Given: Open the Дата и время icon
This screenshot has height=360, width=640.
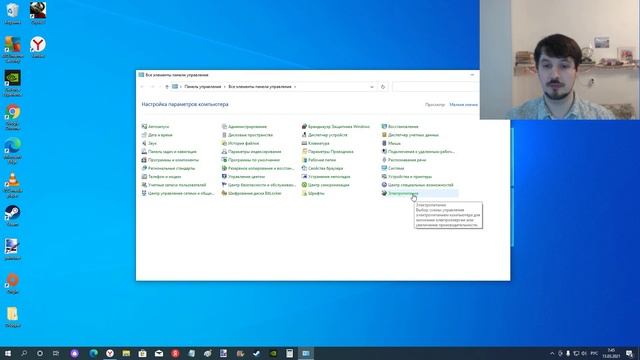Looking at the screenshot, I should 144,135.
